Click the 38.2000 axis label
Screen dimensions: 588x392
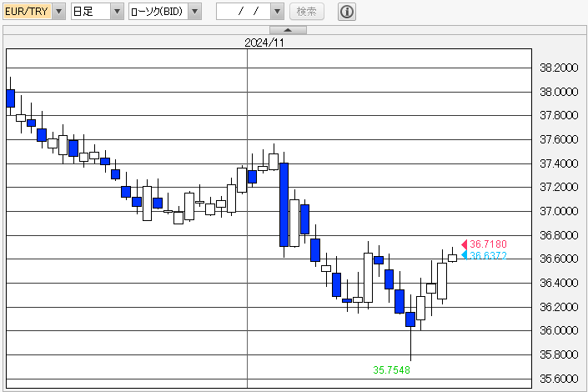pyautogui.click(x=559, y=68)
